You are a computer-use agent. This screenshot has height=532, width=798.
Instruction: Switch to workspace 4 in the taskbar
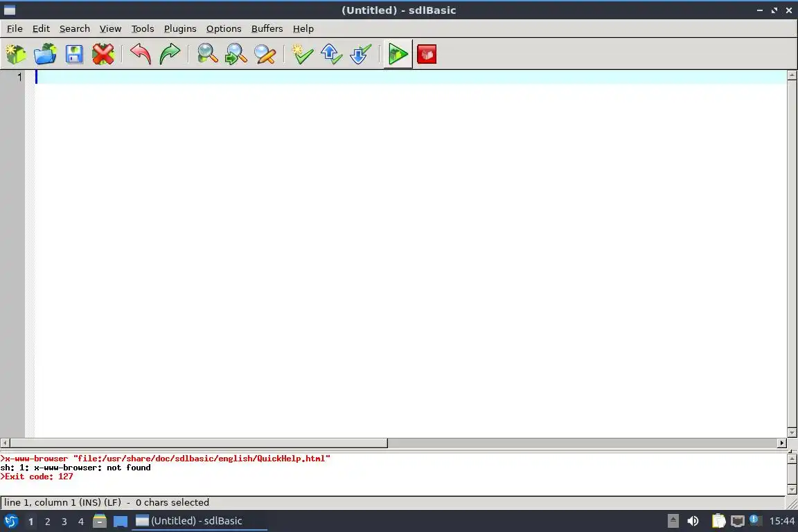(81, 522)
